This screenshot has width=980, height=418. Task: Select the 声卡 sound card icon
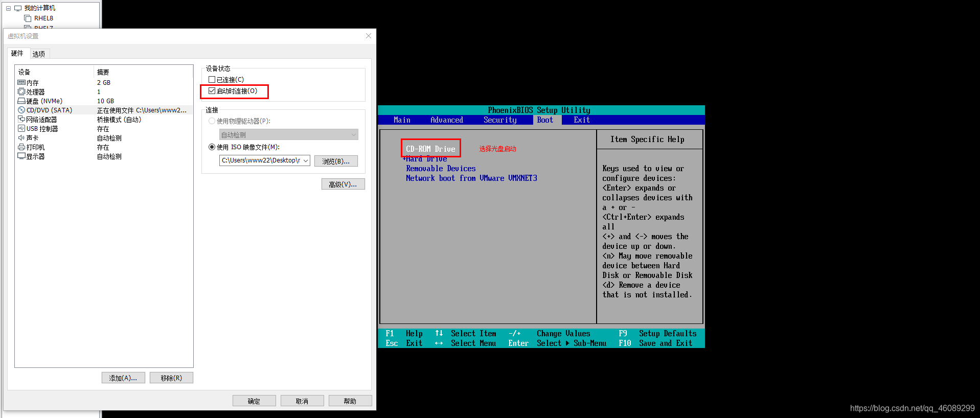tap(21, 137)
